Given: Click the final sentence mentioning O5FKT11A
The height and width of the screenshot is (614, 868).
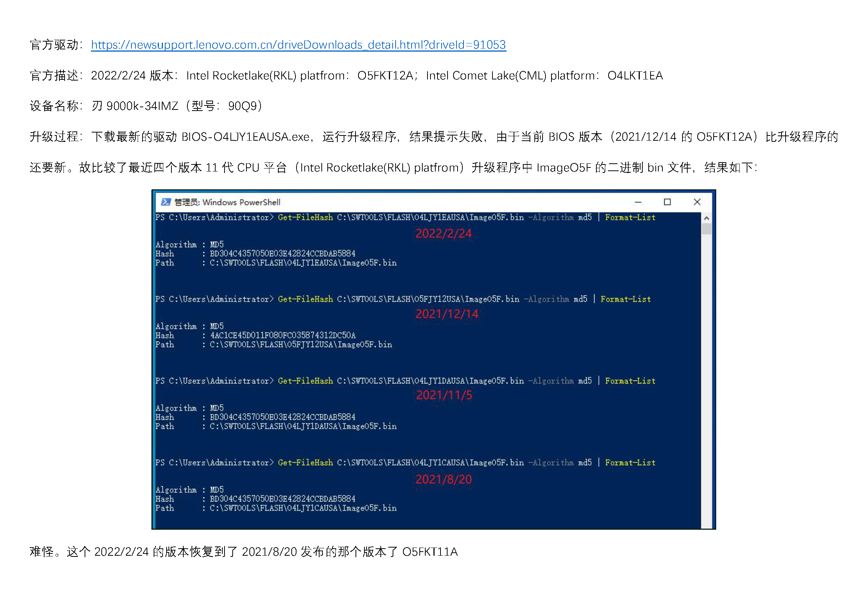Looking at the screenshot, I should [243, 552].
